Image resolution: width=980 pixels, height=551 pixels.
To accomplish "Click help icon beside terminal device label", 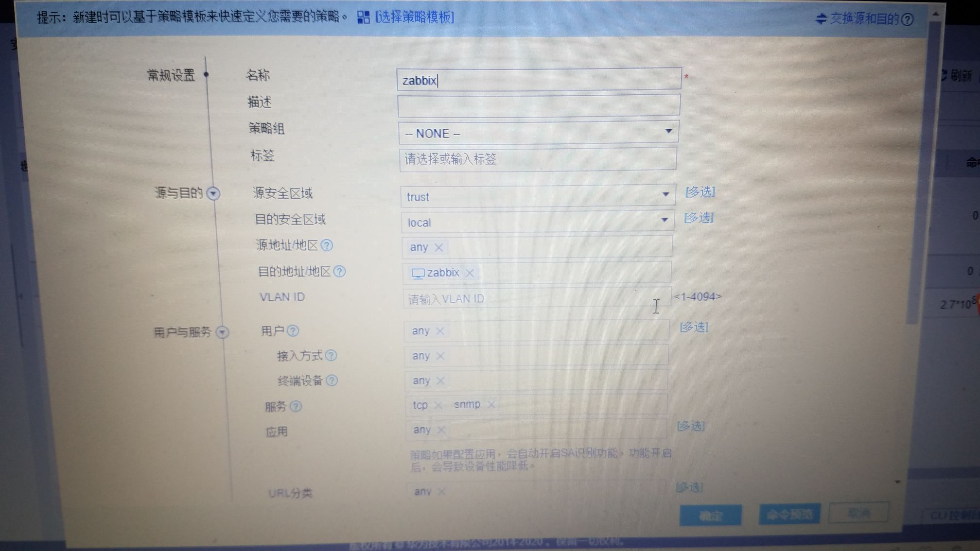I will (332, 380).
